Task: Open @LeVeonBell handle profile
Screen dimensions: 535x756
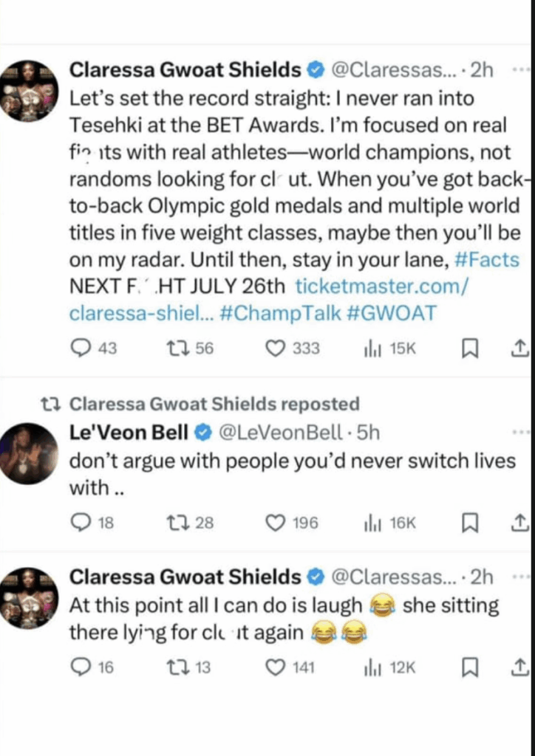Action: point(280,433)
